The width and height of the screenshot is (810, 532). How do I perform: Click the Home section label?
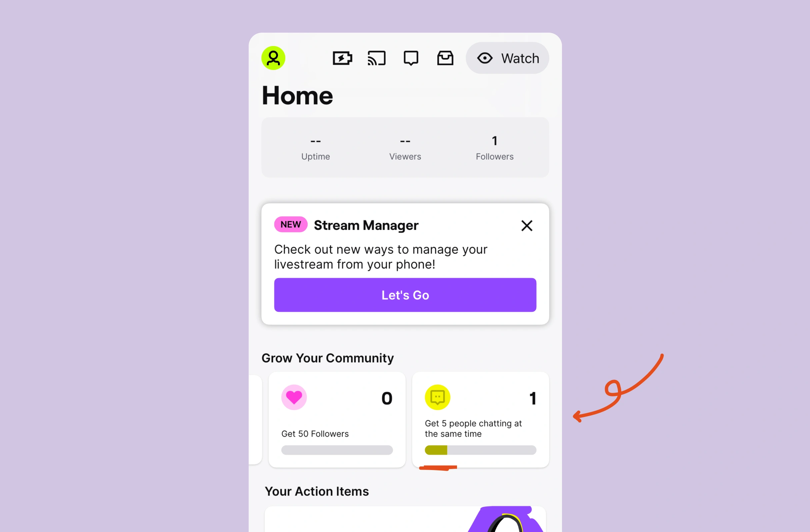tap(297, 95)
